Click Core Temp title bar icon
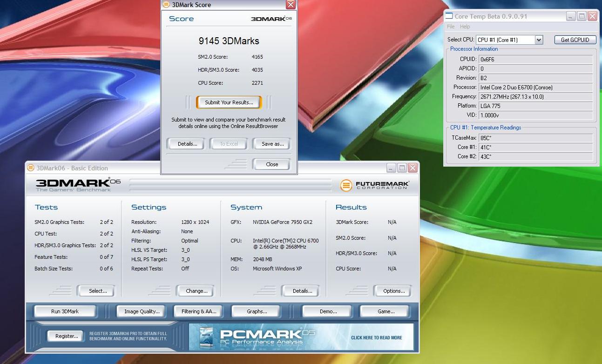602x364 pixels. (449, 16)
